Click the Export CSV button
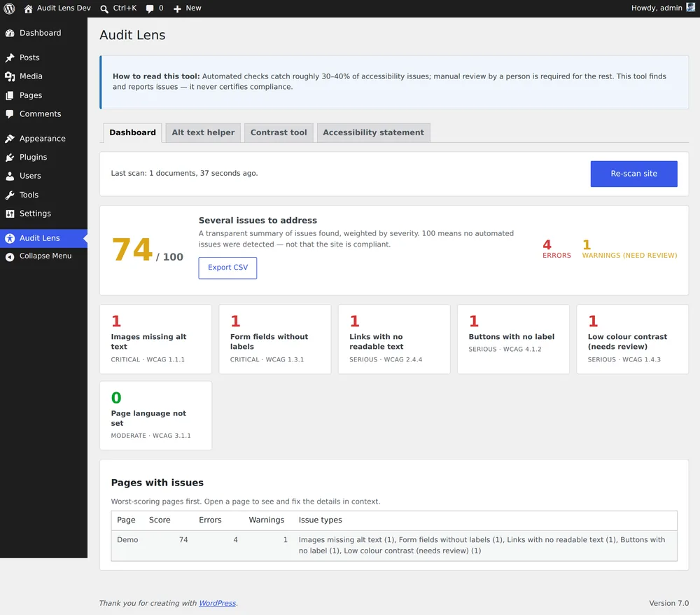Screen dimensions: 700x615 pos(227,268)
